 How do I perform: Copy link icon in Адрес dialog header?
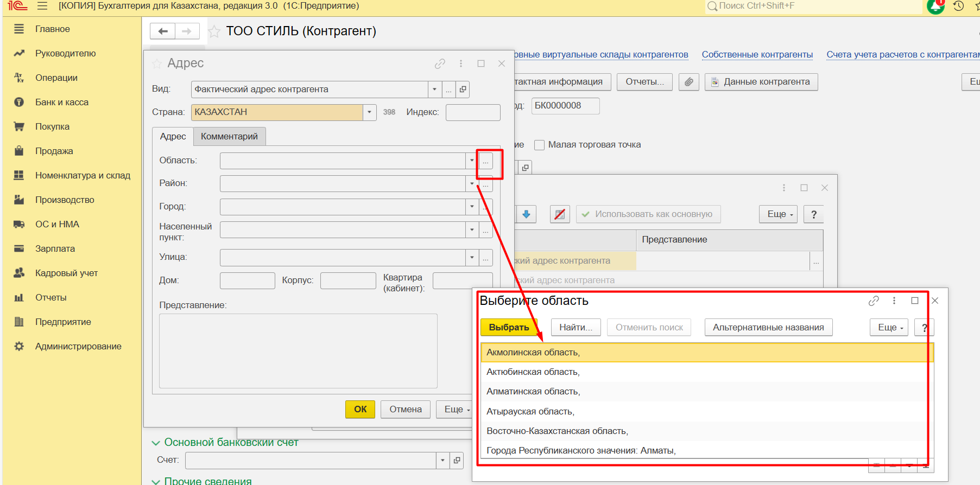pos(440,63)
